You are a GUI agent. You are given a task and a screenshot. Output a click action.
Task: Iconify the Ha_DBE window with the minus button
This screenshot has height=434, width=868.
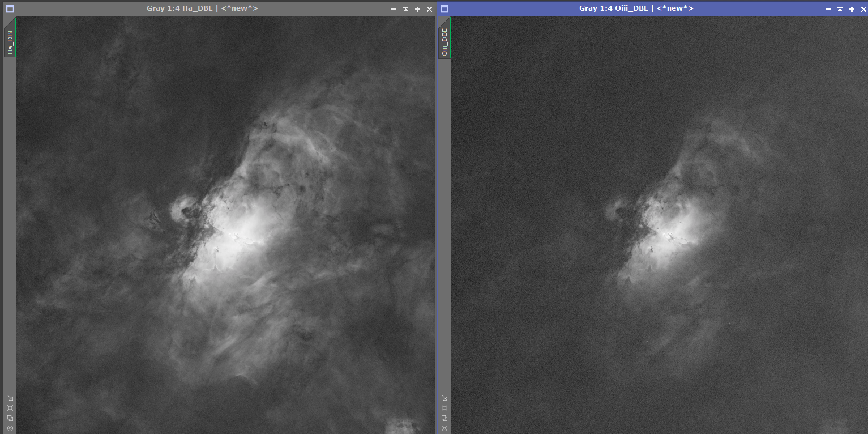(394, 10)
